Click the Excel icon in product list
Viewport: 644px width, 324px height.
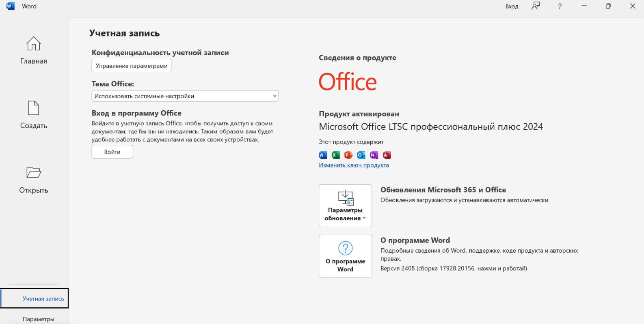[x=336, y=155]
